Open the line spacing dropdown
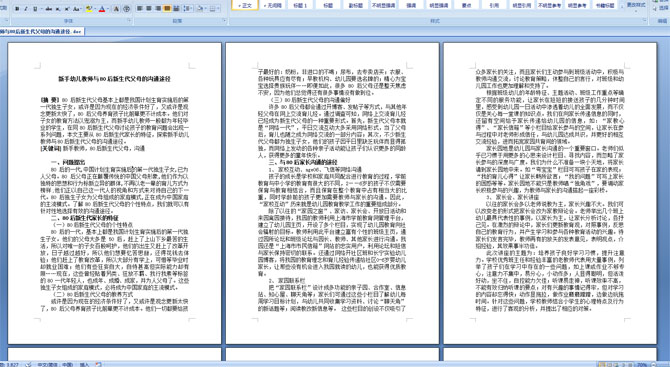 [x=188, y=8]
